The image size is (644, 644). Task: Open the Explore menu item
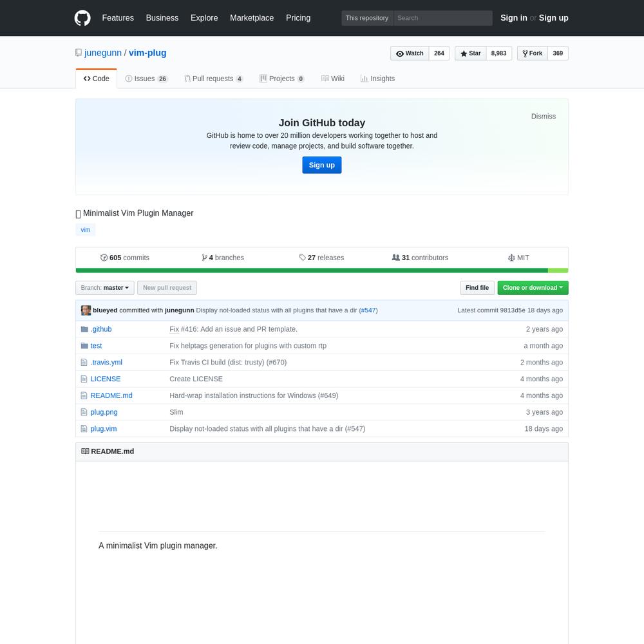(x=204, y=18)
